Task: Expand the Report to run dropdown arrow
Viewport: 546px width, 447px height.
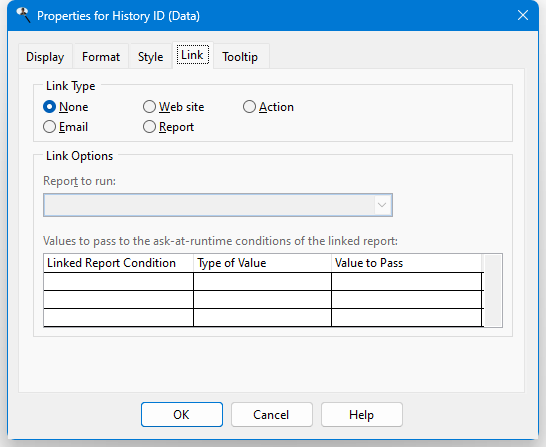Action: [x=382, y=205]
